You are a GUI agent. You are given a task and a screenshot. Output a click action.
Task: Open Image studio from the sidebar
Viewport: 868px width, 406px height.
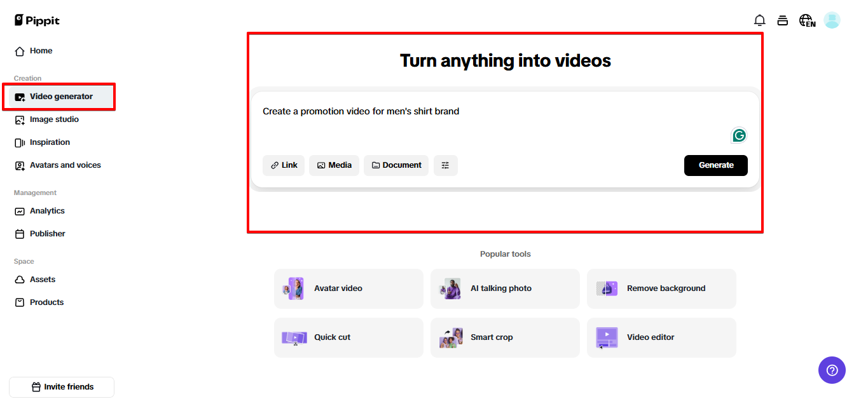click(x=55, y=119)
